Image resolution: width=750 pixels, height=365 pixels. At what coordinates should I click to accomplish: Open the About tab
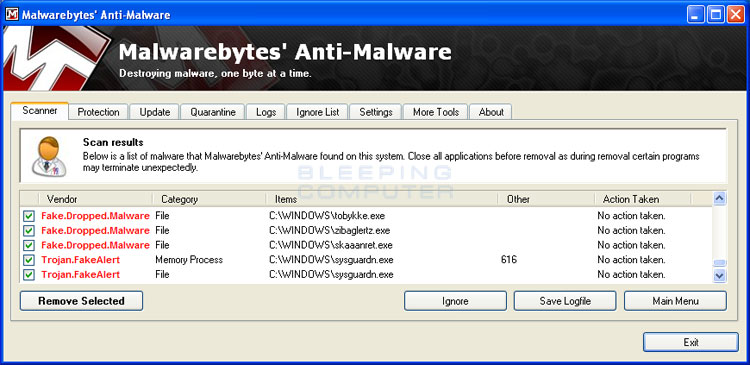(x=491, y=112)
